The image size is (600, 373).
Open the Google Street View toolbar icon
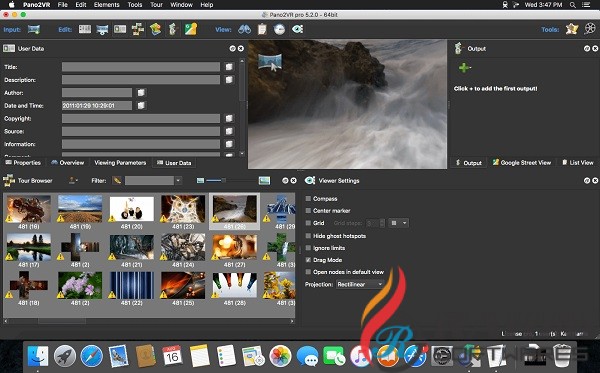coord(191,29)
